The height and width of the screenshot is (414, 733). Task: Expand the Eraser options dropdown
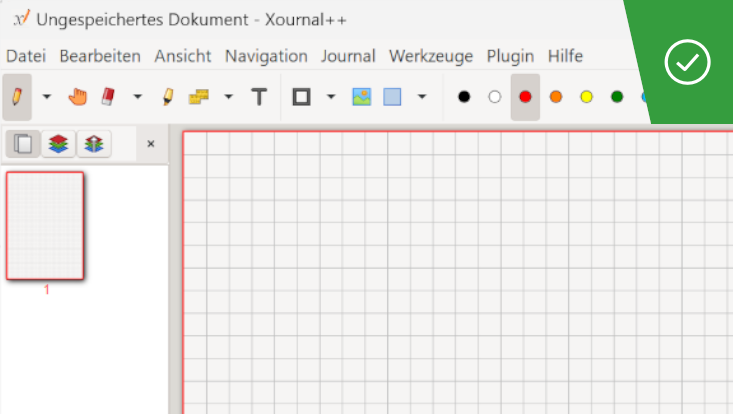pyautogui.click(x=137, y=97)
